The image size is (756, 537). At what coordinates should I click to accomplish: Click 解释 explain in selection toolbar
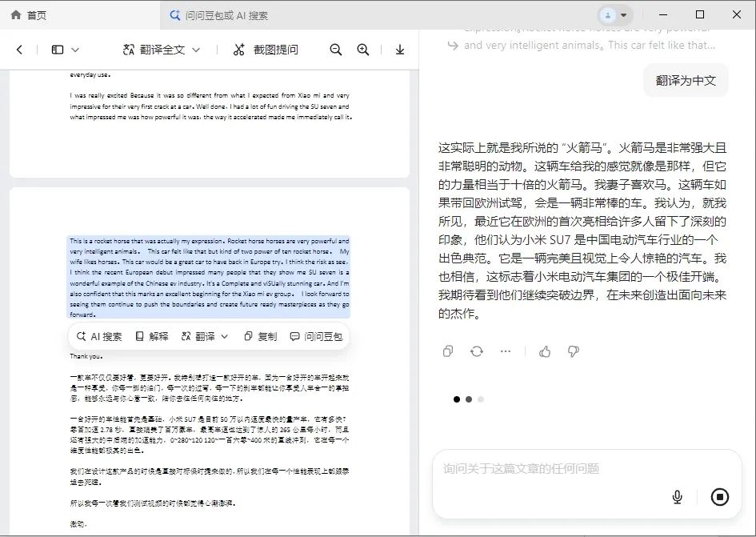point(152,336)
